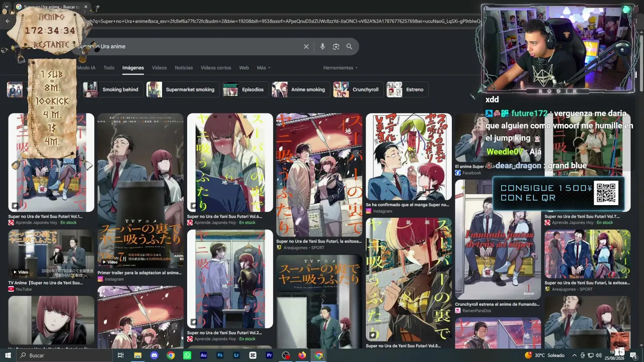Open the Vol.2 manga cover thumbnail
The image size is (644, 362).
coord(230,279)
